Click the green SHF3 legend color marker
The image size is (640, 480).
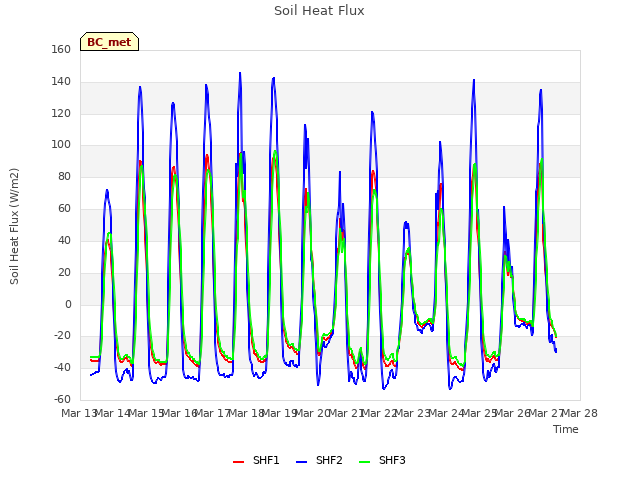[x=364, y=462]
